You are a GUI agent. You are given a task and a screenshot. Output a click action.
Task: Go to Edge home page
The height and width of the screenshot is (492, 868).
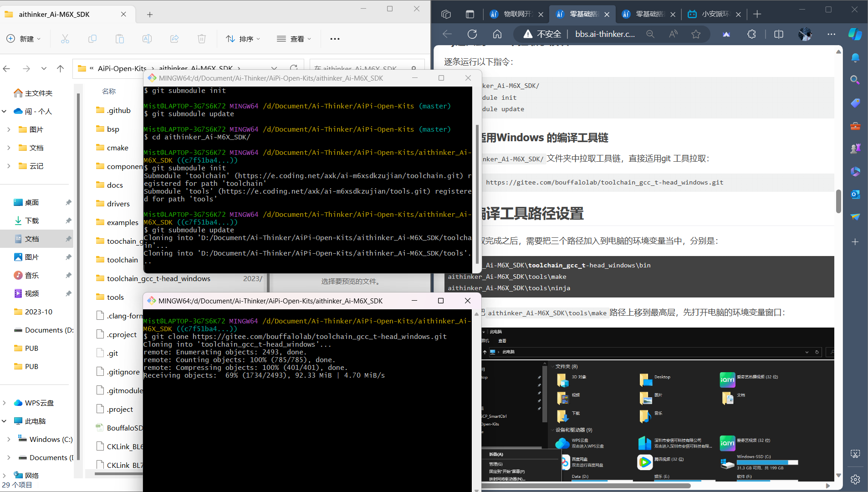pyautogui.click(x=497, y=34)
